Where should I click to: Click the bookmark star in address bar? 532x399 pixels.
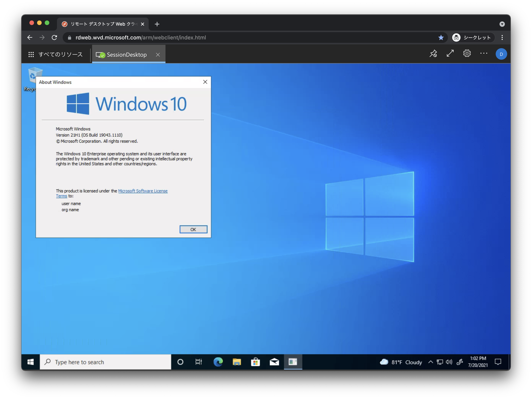tap(441, 37)
